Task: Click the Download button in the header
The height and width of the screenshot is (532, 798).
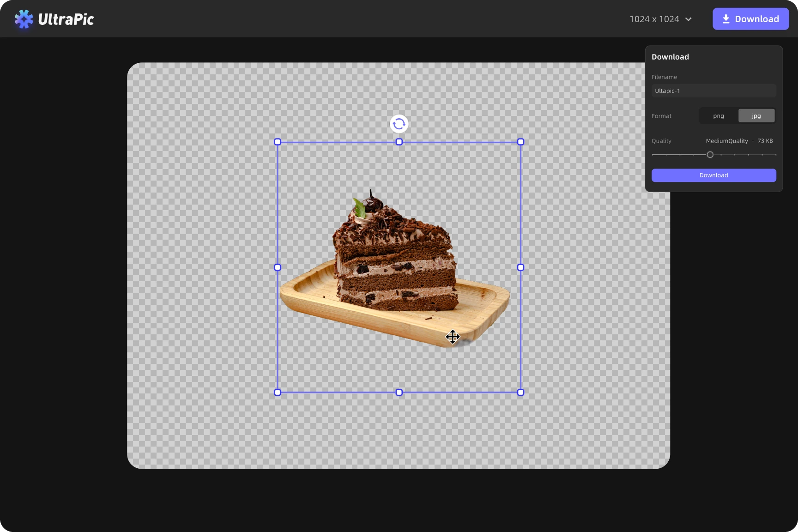Action: (750, 19)
